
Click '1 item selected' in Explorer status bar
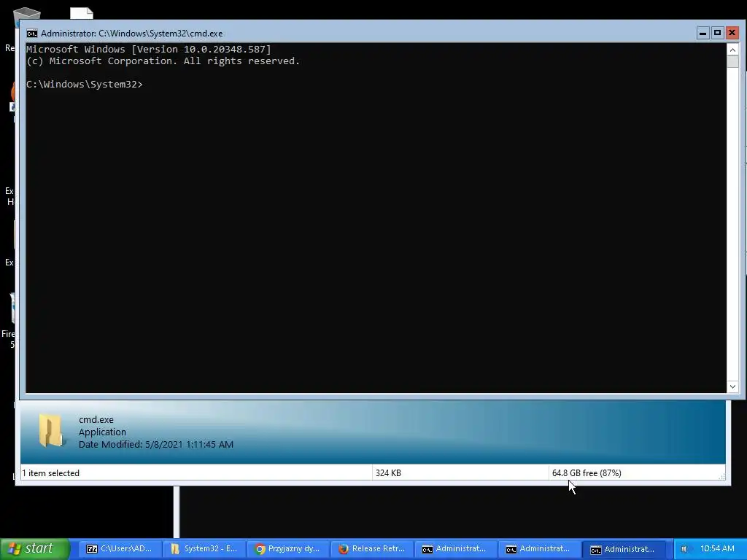(x=51, y=472)
